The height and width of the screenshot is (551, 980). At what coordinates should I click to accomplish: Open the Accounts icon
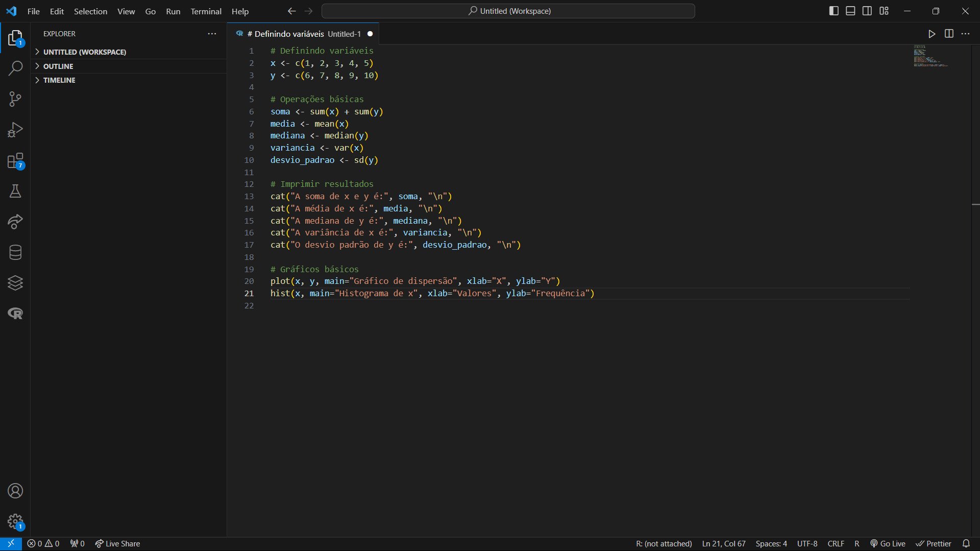(x=15, y=491)
